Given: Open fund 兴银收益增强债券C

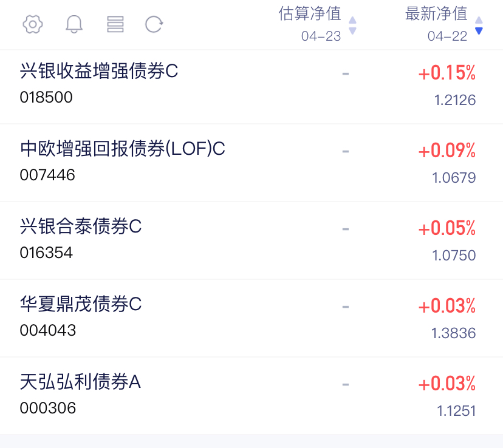Looking at the screenshot, I should pyautogui.click(x=100, y=72).
